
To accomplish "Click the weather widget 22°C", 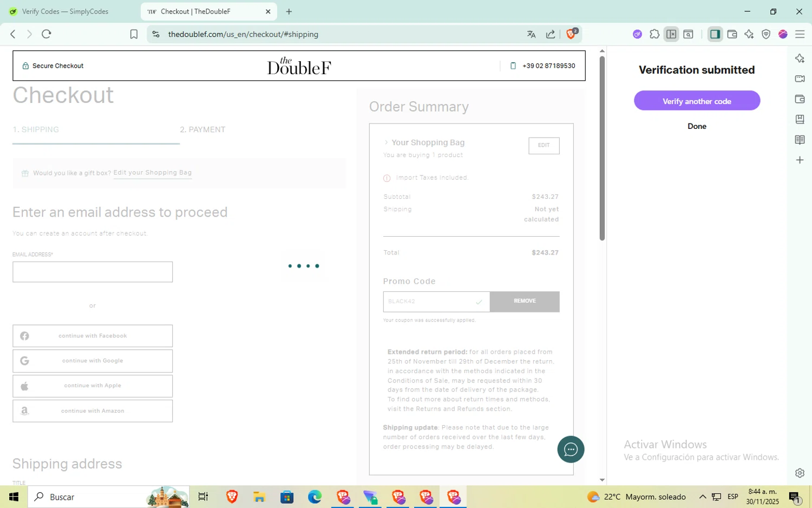I will pyautogui.click(x=637, y=497).
